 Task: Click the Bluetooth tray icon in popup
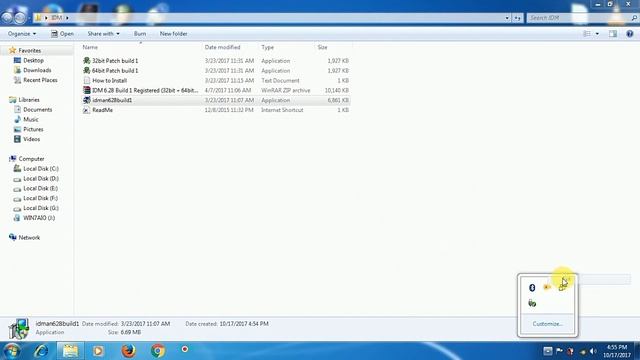click(x=532, y=288)
